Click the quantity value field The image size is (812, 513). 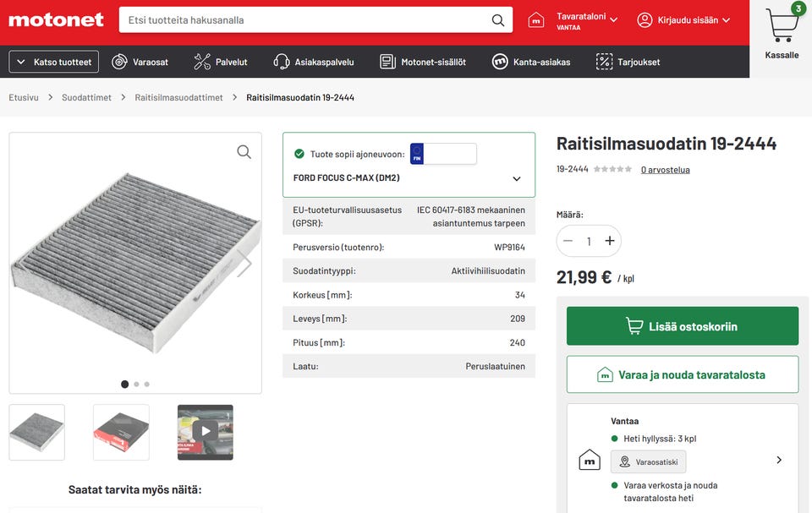coord(589,241)
